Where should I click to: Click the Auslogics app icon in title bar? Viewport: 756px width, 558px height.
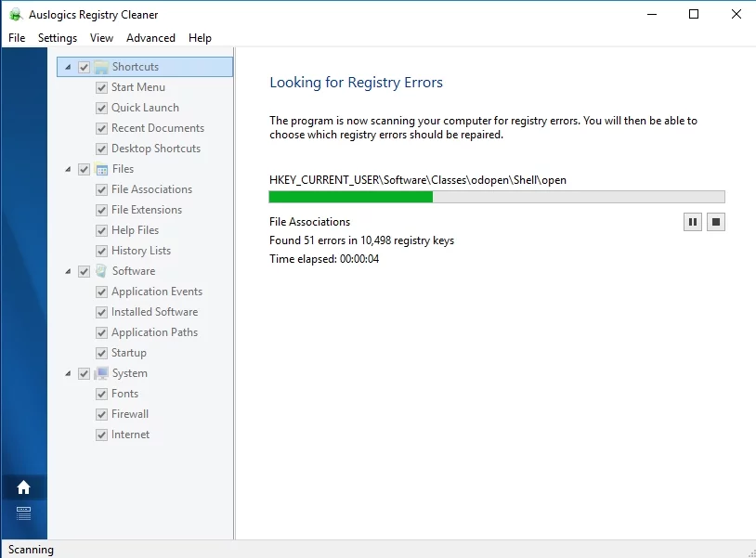[x=16, y=15]
